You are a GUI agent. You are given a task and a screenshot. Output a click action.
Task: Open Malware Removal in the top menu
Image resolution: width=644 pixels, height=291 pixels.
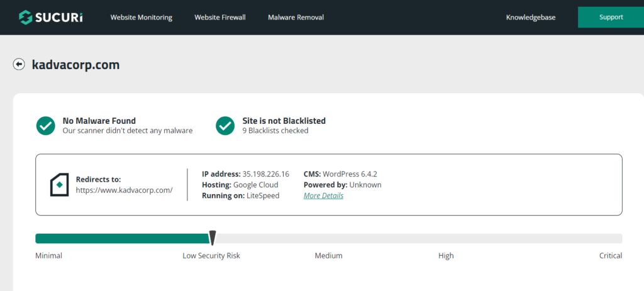(296, 17)
